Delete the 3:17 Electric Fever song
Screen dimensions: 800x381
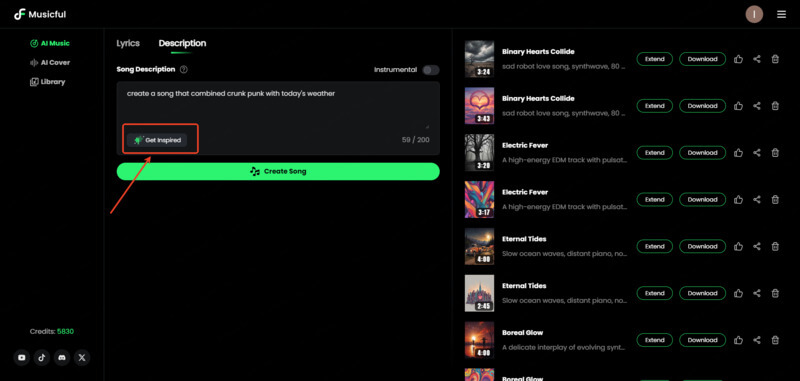(x=775, y=199)
